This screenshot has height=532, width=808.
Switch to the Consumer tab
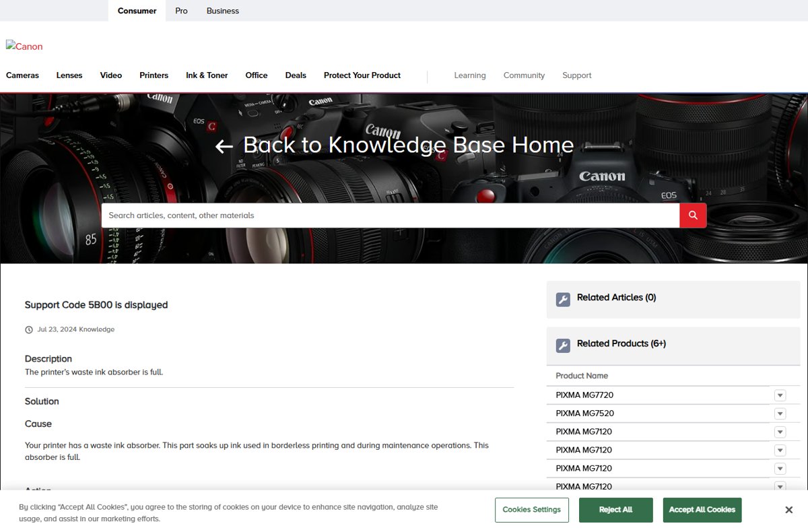coord(137,11)
